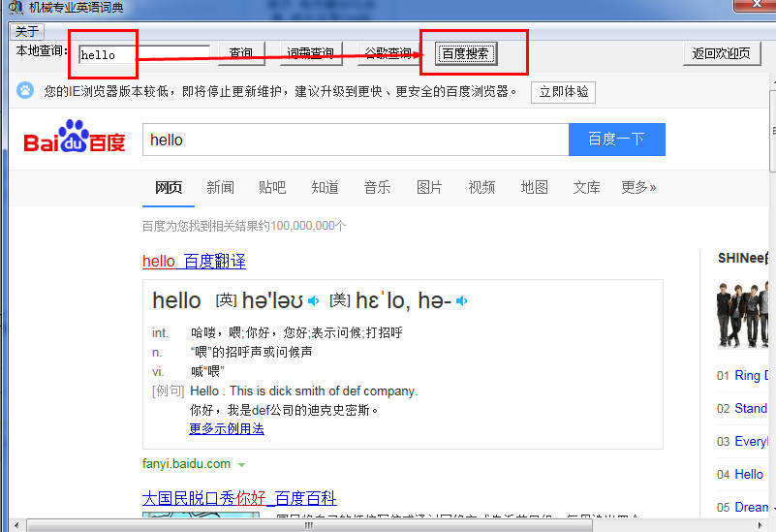Expand the 更多» tab options

pos(638,188)
